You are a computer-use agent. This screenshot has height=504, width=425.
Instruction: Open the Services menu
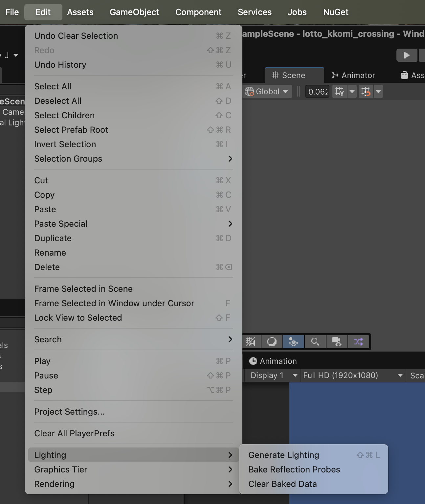255,12
